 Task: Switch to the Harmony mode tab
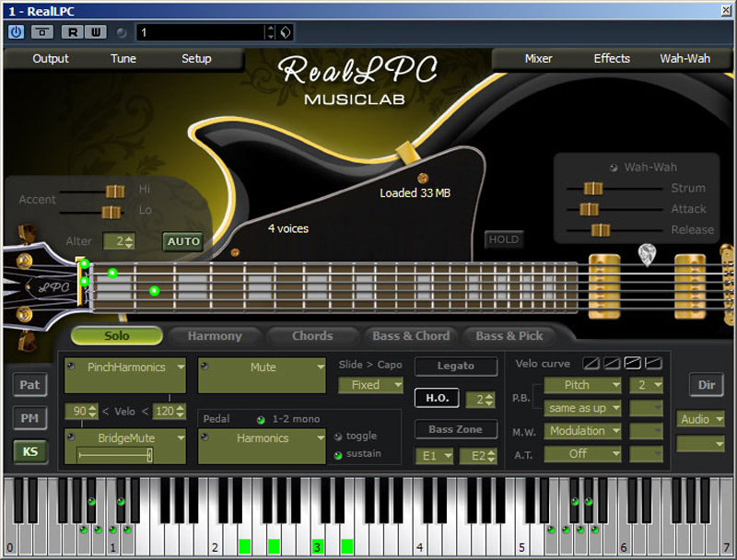(x=215, y=336)
